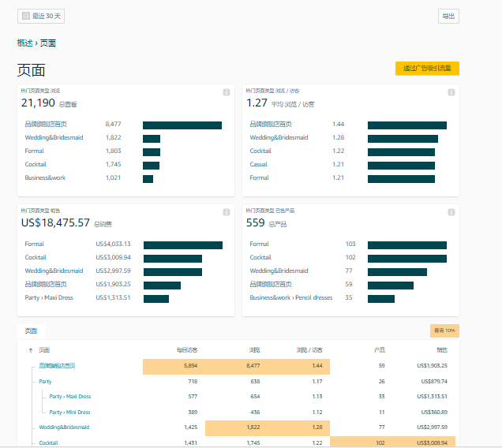Open Party › Mini Dress row in table
Screen dimensions: 502x448
tap(69, 413)
